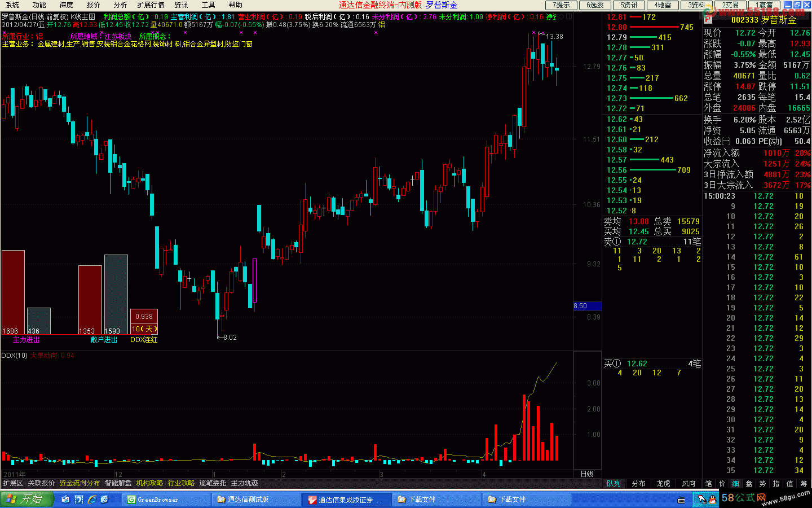Click the 2交易 toolbar button

point(730,5)
